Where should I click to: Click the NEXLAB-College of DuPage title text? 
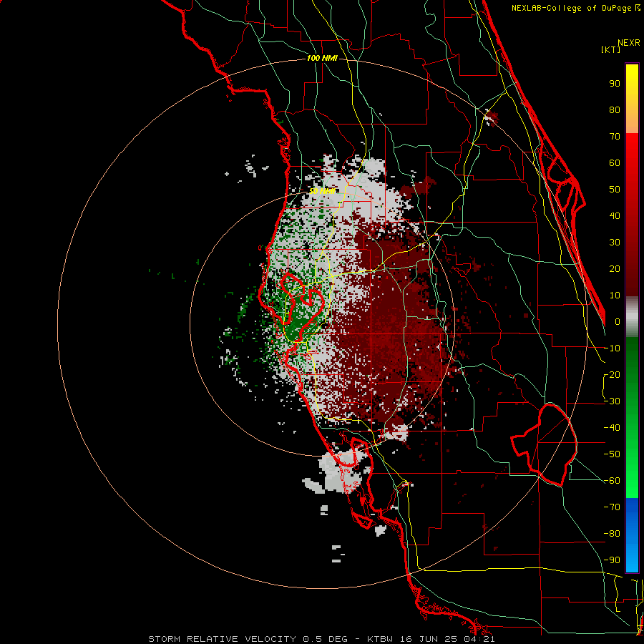pyautogui.click(x=575, y=8)
